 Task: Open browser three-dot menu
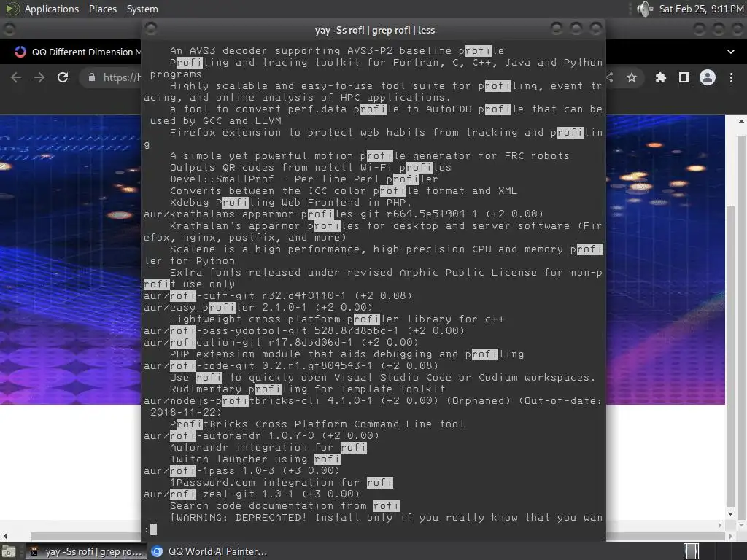[731, 77]
